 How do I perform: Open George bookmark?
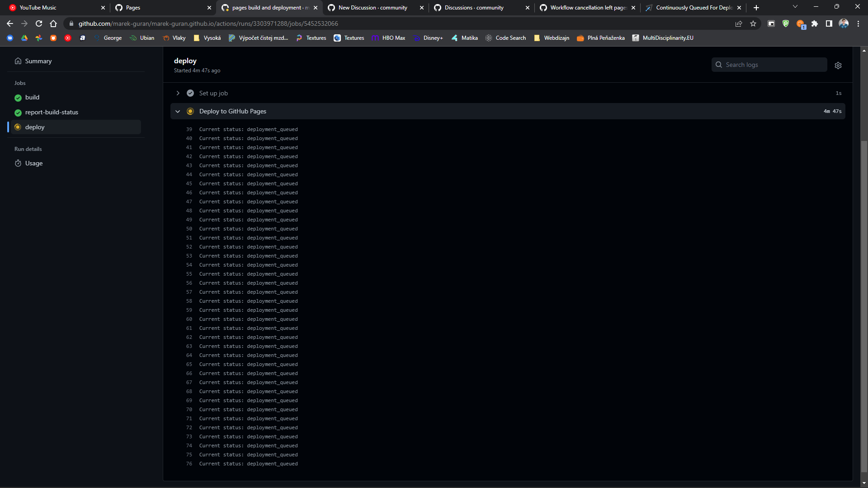(108, 38)
